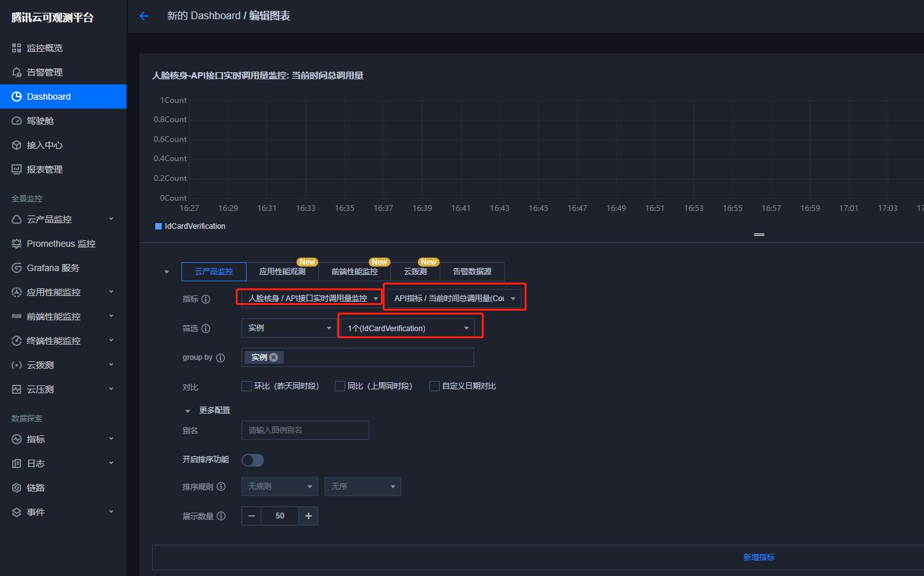Image resolution: width=924 pixels, height=576 pixels.
Task: Click the Dashboard pie icon
Action: (x=17, y=97)
